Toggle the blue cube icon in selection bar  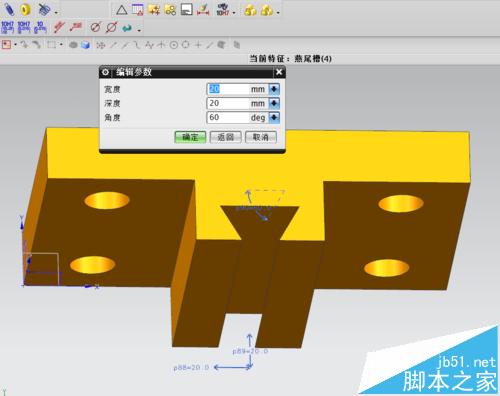[x=86, y=45]
